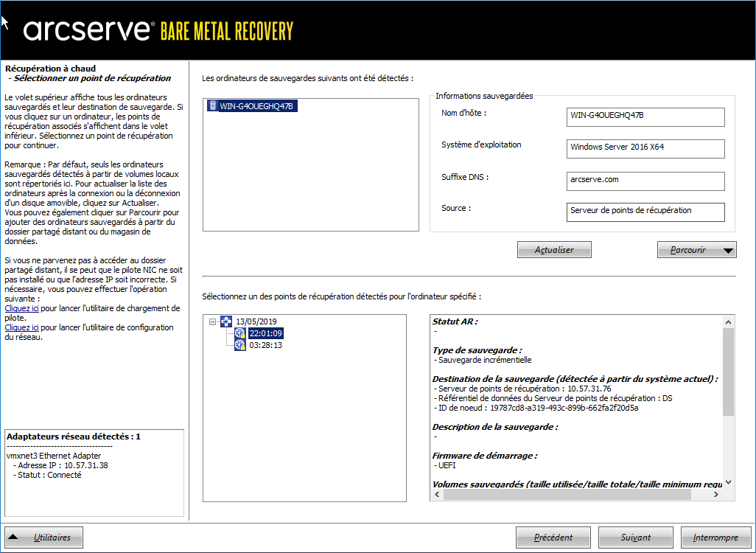This screenshot has width=756, height=553.
Task: Click the 'Adaptateurs réseau détectés : 1' heading
Action: (x=74, y=437)
